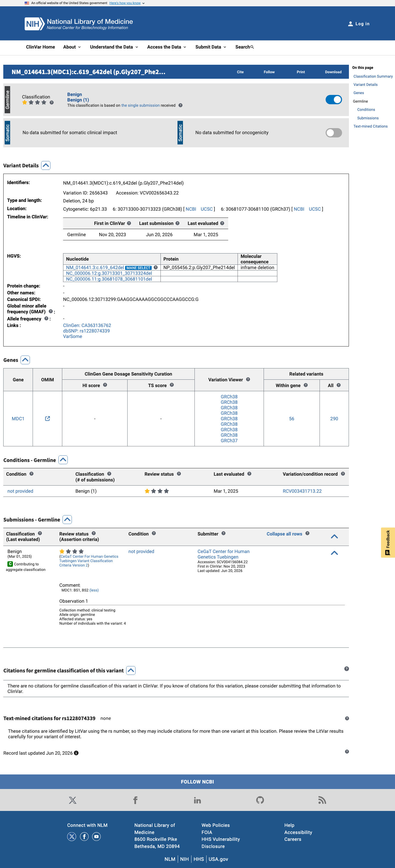Click the Print button

pyautogui.click(x=301, y=72)
